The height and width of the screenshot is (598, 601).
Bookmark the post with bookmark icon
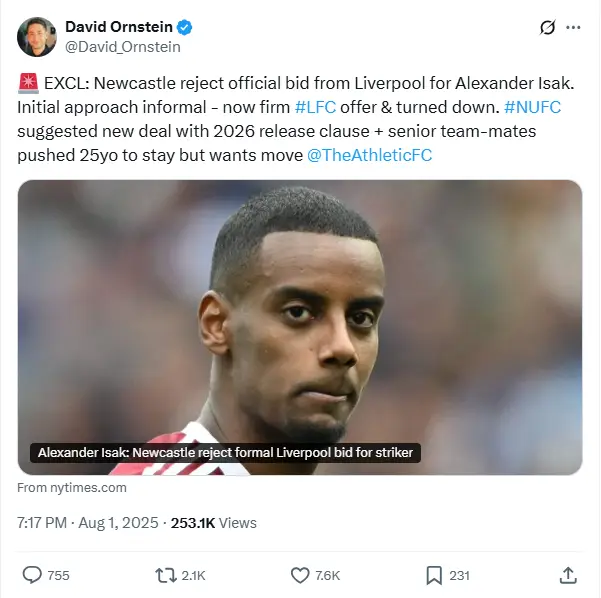tap(434, 575)
